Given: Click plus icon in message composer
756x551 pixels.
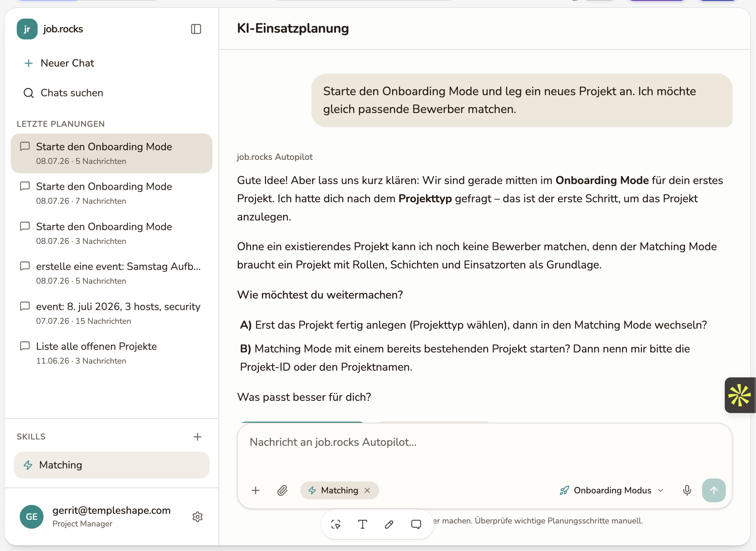Looking at the screenshot, I should tap(256, 490).
